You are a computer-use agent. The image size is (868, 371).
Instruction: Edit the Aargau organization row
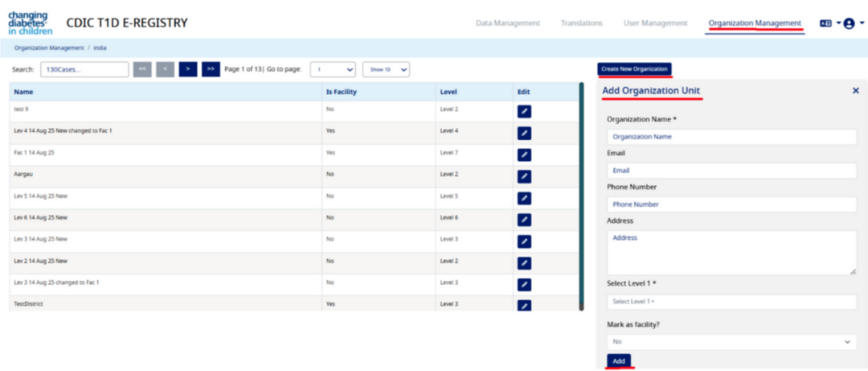[524, 176]
